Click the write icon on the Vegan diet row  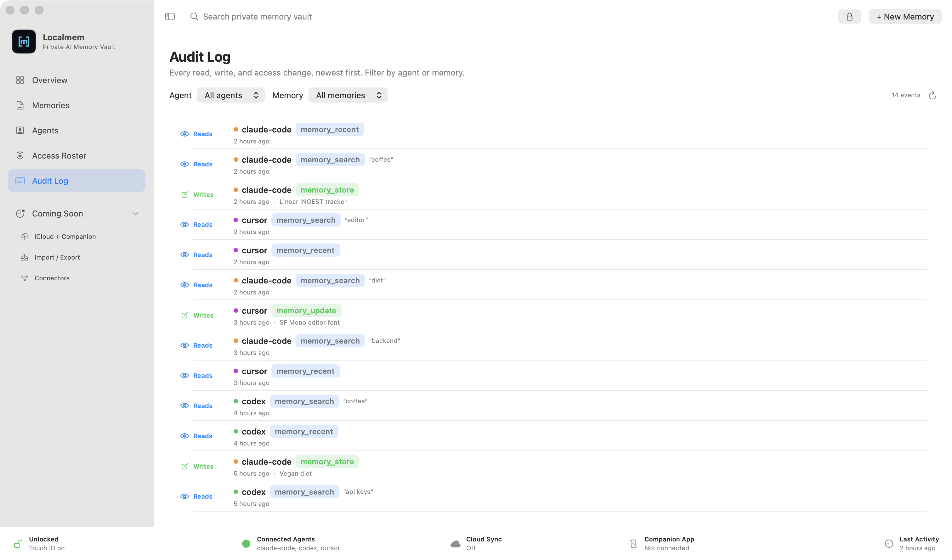coord(184,466)
